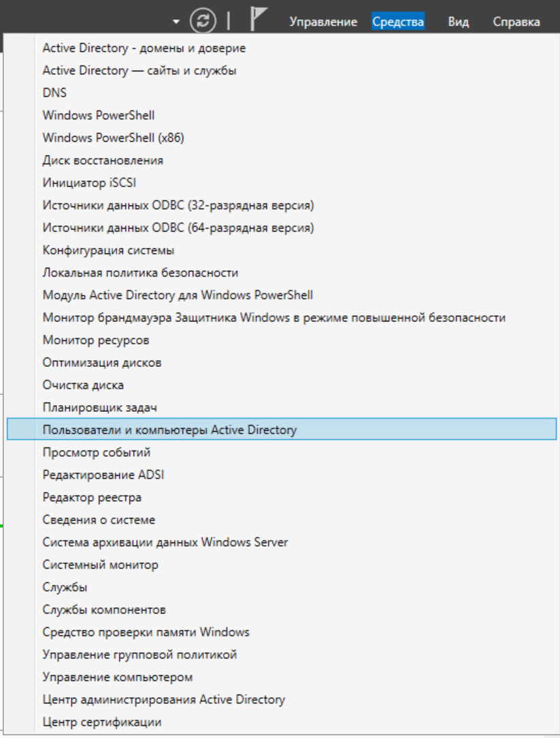Open the Вид menu

tap(459, 22)
